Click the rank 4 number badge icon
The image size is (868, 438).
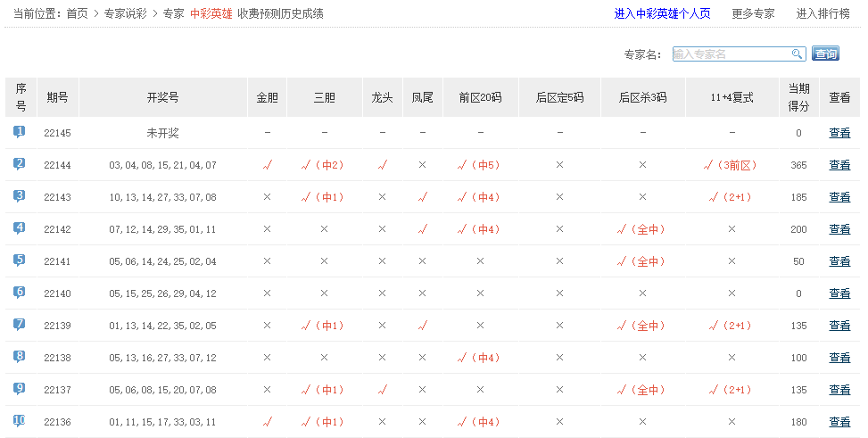pos(20,228)
